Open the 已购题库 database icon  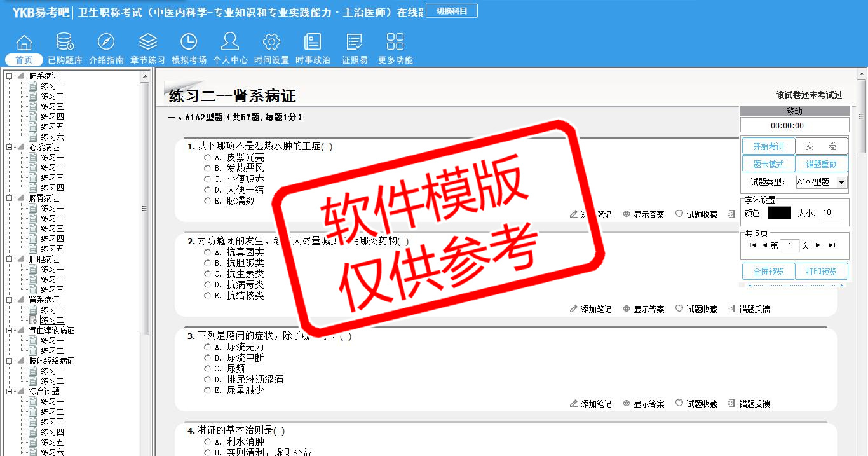tap(65, 43)
